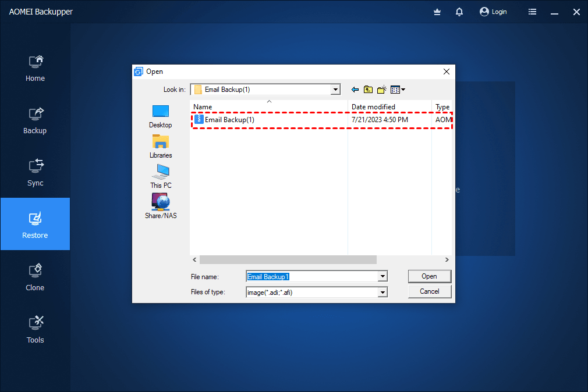588x392 pixels.
Task: Open the View Menu dropdown
Action: (398, 90)
